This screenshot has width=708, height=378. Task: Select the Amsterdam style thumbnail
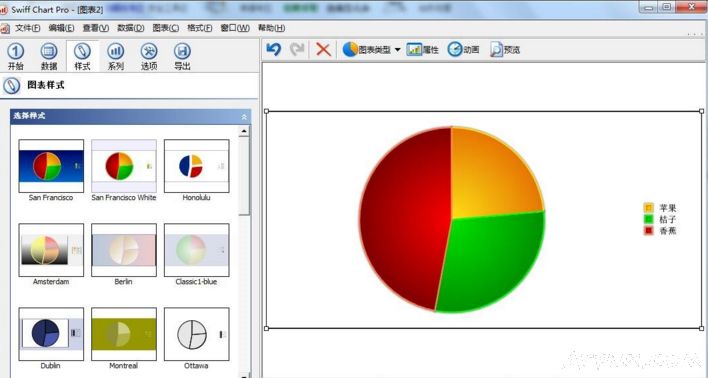click(x=51, y=250)
